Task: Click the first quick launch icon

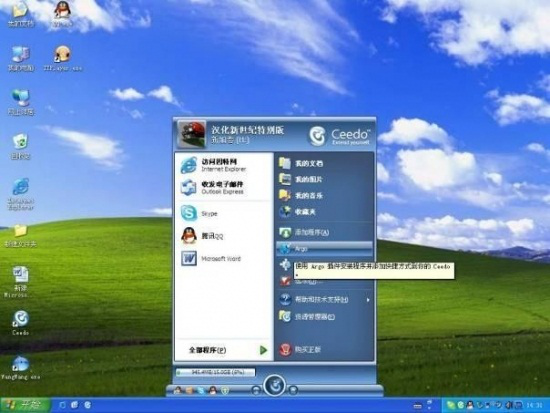Action: coord(62,405)
